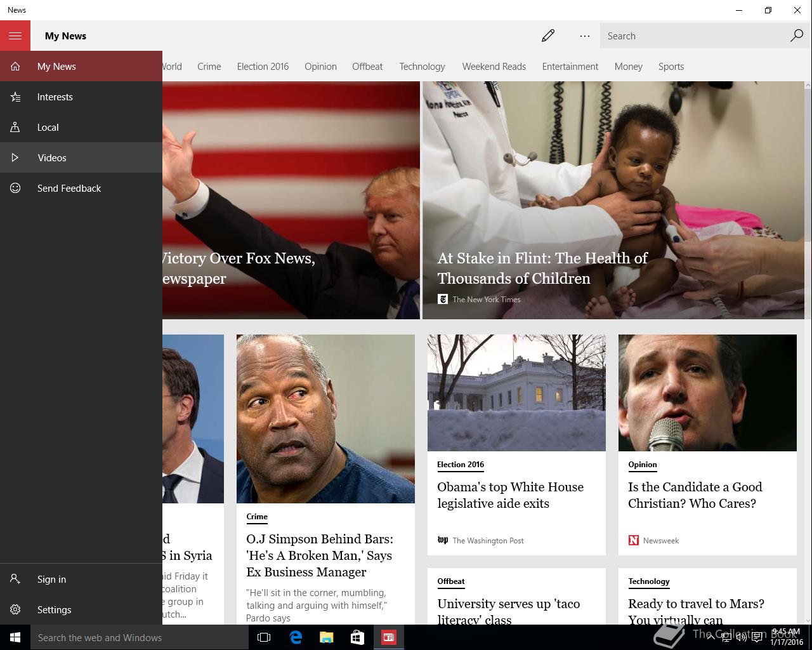The height and width of the screenshot is (650, 812).
Task: Click the scrollbar up arrow
Action: pyautogui.click(x=808, y=85)
